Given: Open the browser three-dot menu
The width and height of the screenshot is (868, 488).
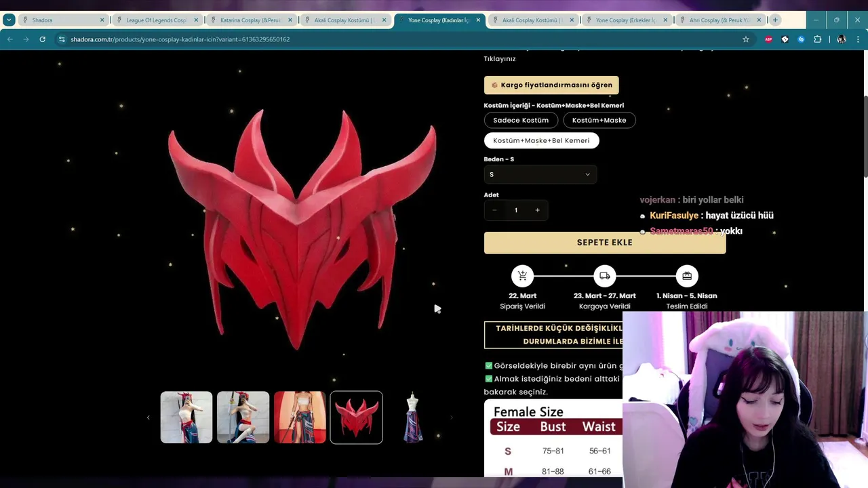Looking at the screenshot, I should (859, 39).
